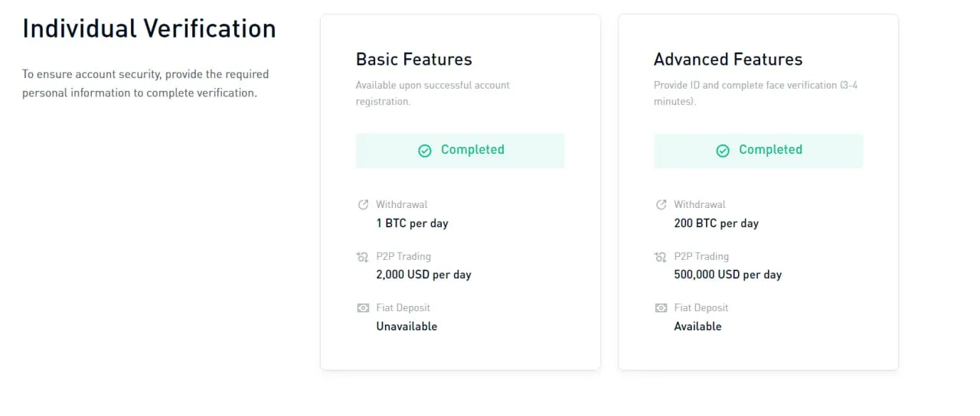Click the Available fiat deposit status
Viewport: 980px width, 416px height.
click(697, 326)
